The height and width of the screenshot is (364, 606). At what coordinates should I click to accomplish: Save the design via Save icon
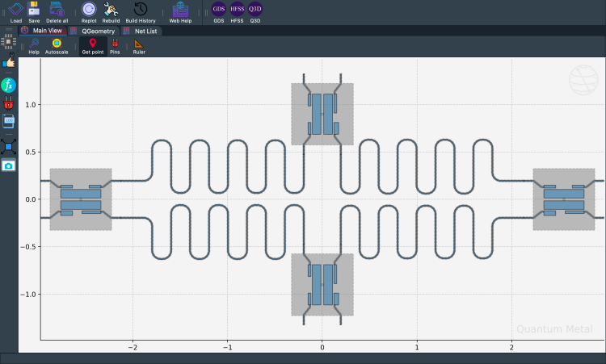coord(34,12)
